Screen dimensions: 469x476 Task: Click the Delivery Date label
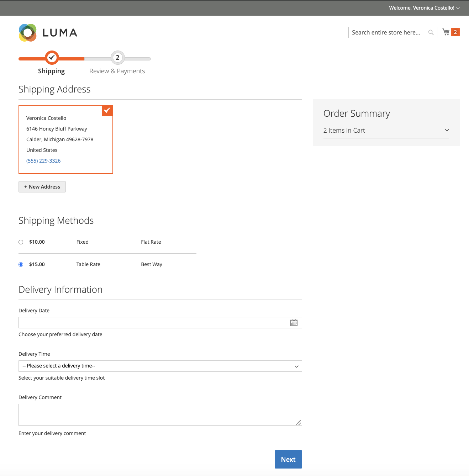34,311
